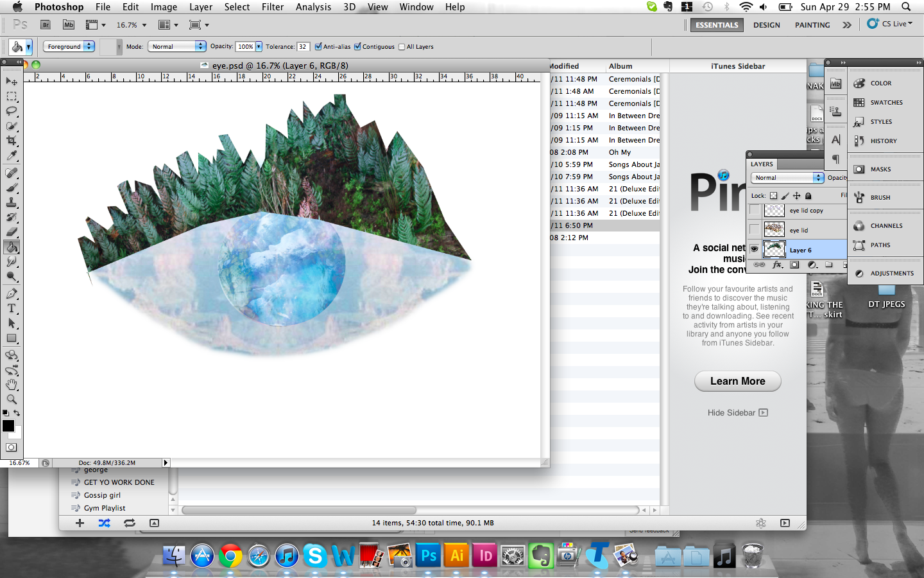
Task: Open the layer blend mode dropdown showing Normal
Action: (787, 178)
